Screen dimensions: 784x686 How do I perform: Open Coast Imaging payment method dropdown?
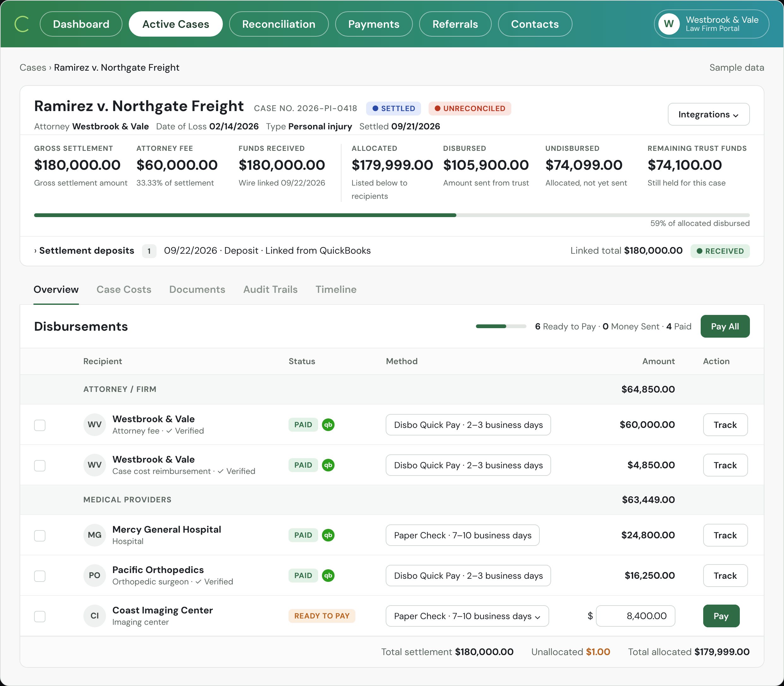(x=467, y=616)
